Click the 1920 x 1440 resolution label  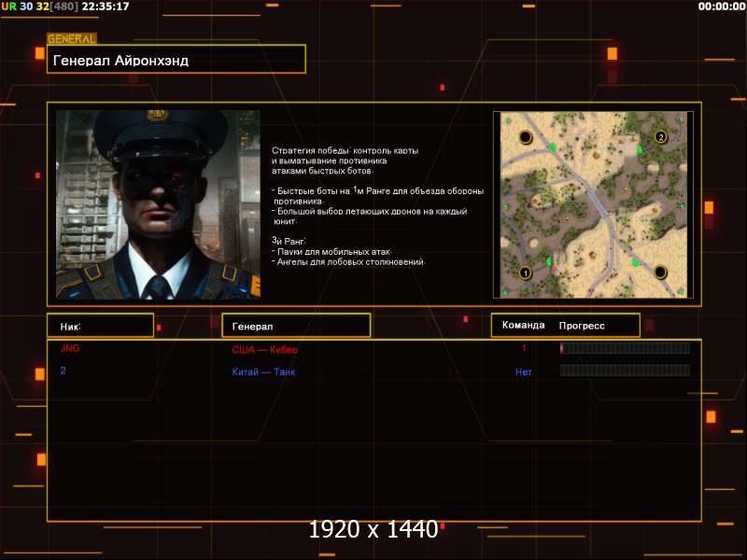pos(373,530)
